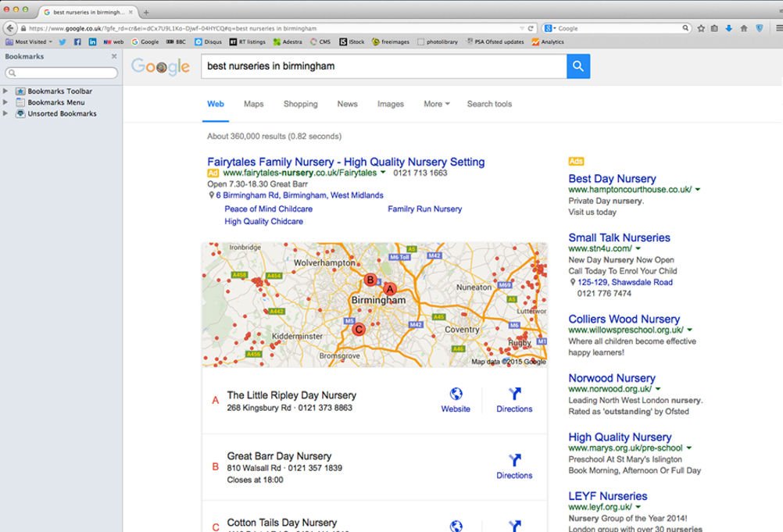Get Directions to The Little Ripley Day Nursery
This screenshot has width=783, height=532.
[x=514, y=400]
